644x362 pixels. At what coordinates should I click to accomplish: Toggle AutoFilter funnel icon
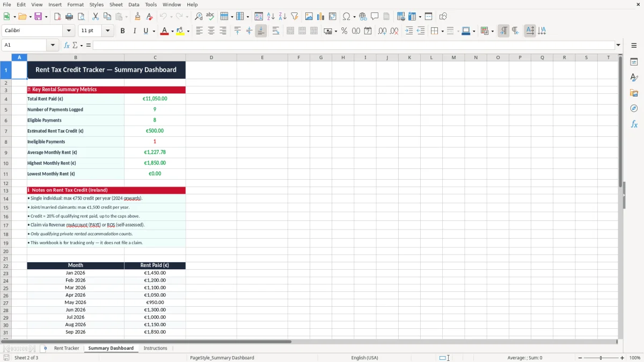click(294, 17)
